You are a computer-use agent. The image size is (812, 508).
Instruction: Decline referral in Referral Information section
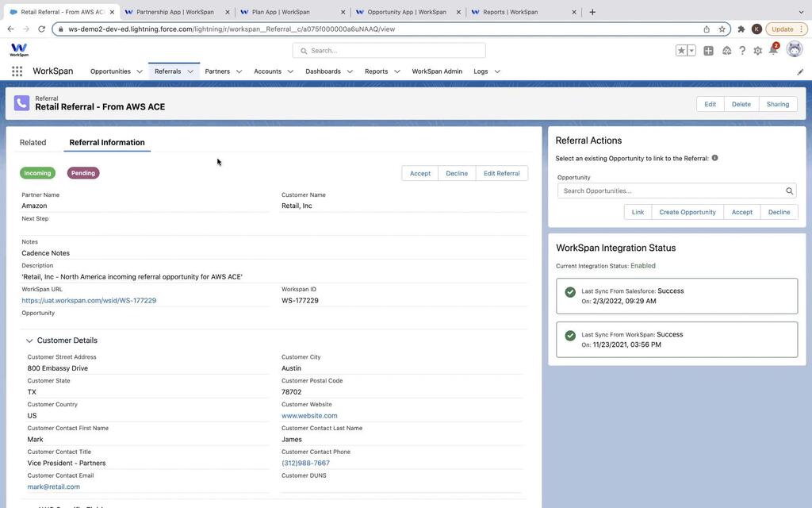(x=457, y=173)
